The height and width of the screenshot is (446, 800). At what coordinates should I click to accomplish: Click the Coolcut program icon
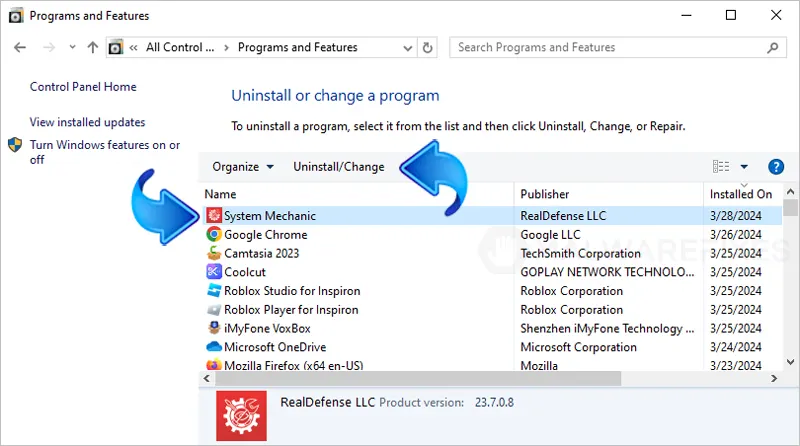[x=214, y=271]
